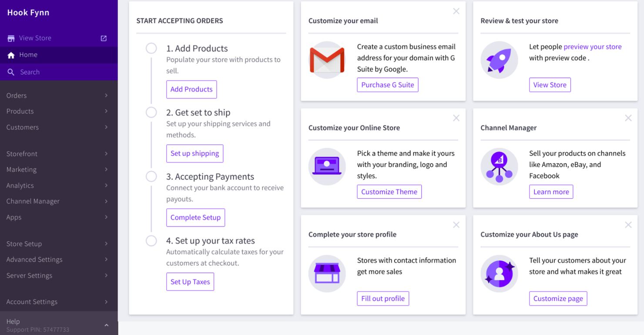
Task: Click the external link icon beside View Store
Action: (x=104, y=38)
